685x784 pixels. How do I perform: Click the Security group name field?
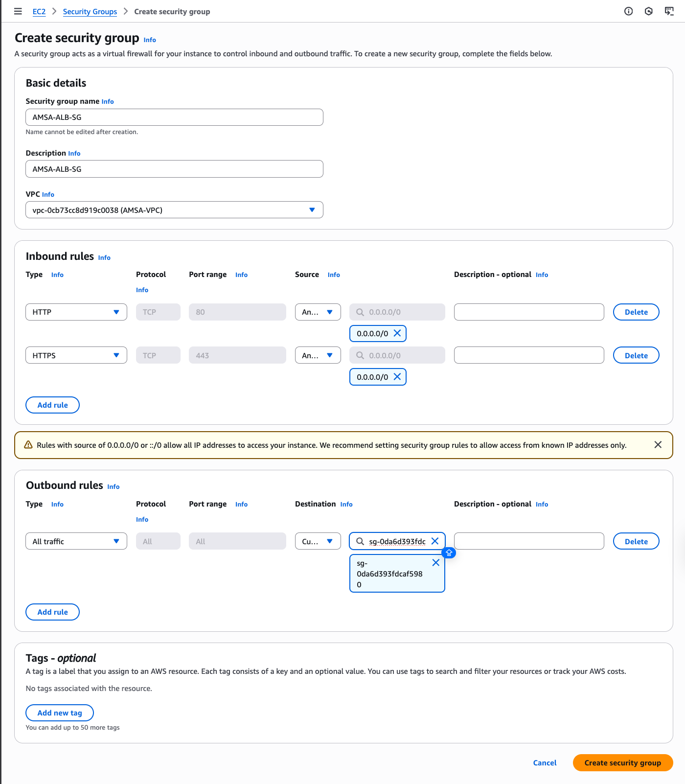(174, 117)
